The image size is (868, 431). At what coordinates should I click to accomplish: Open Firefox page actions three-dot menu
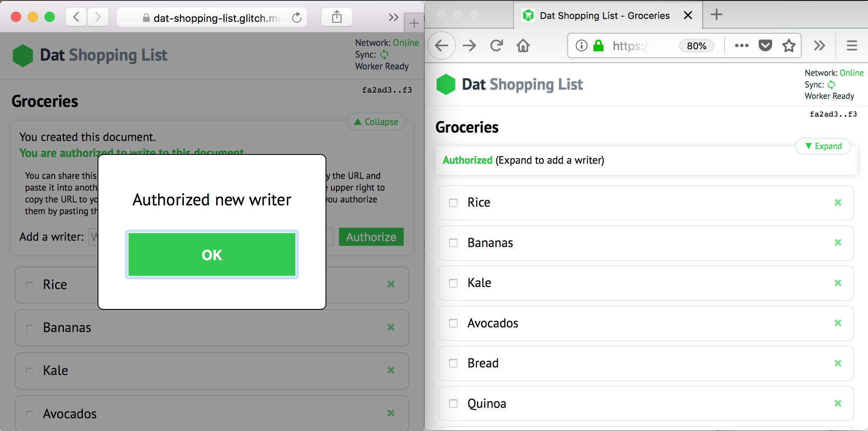(x=741, y=45)
